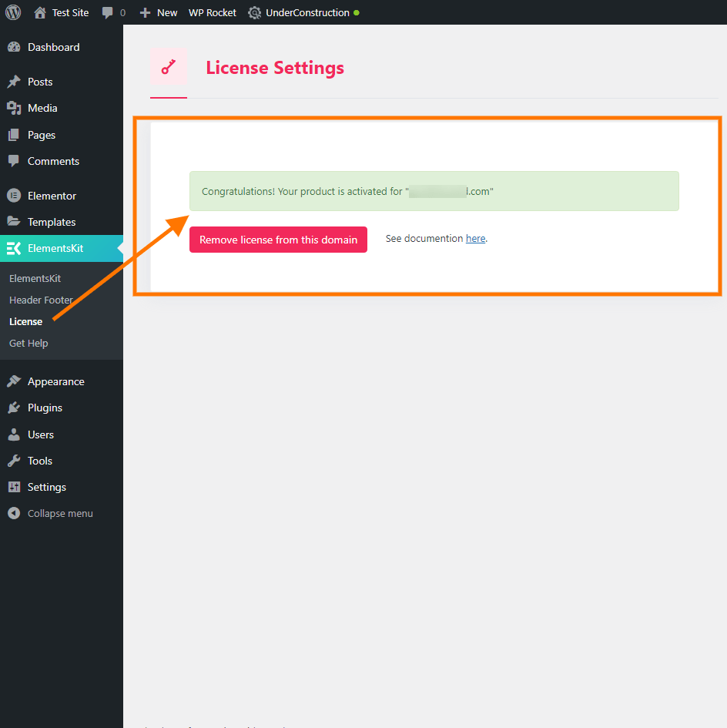Visit Test Site from the admin bar

70,12
